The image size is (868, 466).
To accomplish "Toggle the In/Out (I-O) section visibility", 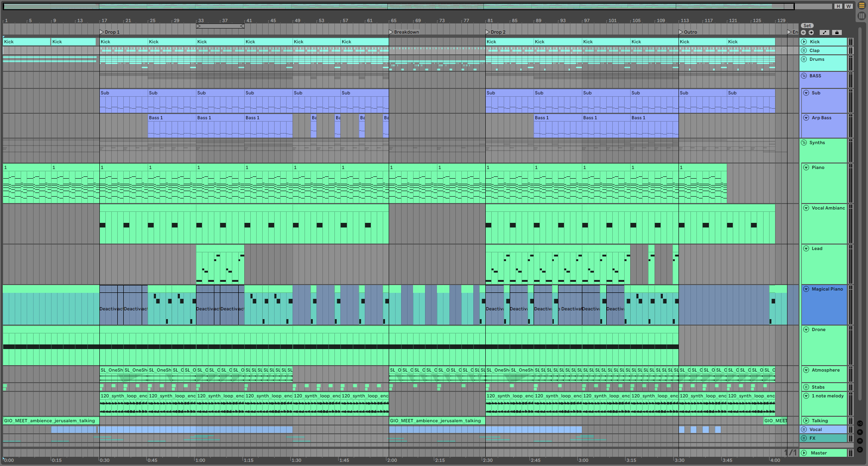I will [x=860, y=424].
